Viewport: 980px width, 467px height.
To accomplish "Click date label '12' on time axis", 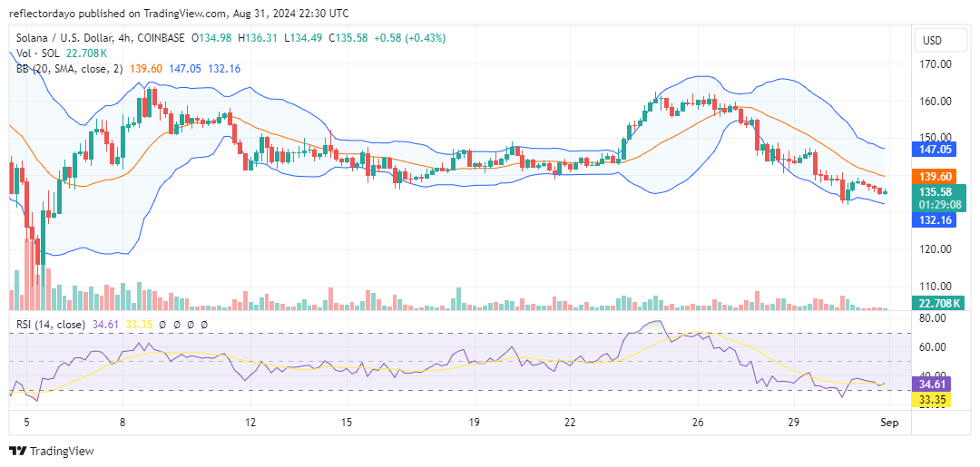I will (x=250, y=423).
